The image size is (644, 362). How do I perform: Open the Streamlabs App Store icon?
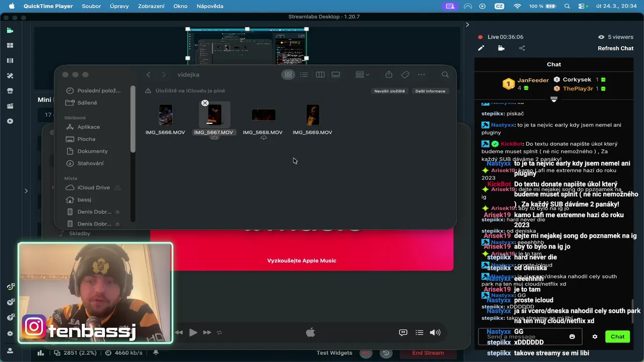10,91
